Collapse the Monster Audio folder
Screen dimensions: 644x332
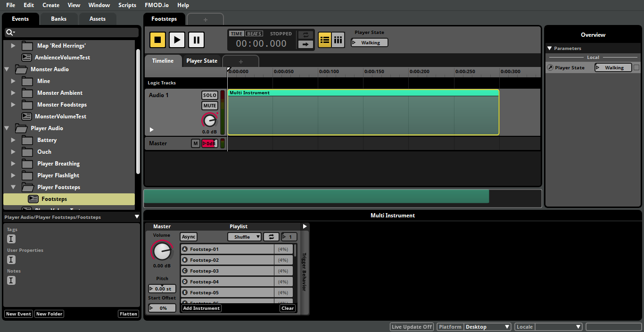pos(7,69)
